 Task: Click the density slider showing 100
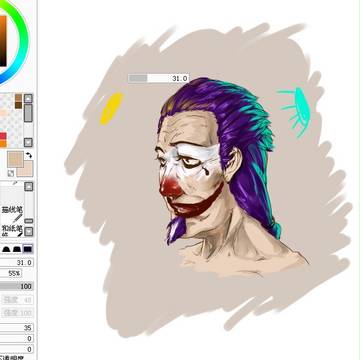(17, 286)
